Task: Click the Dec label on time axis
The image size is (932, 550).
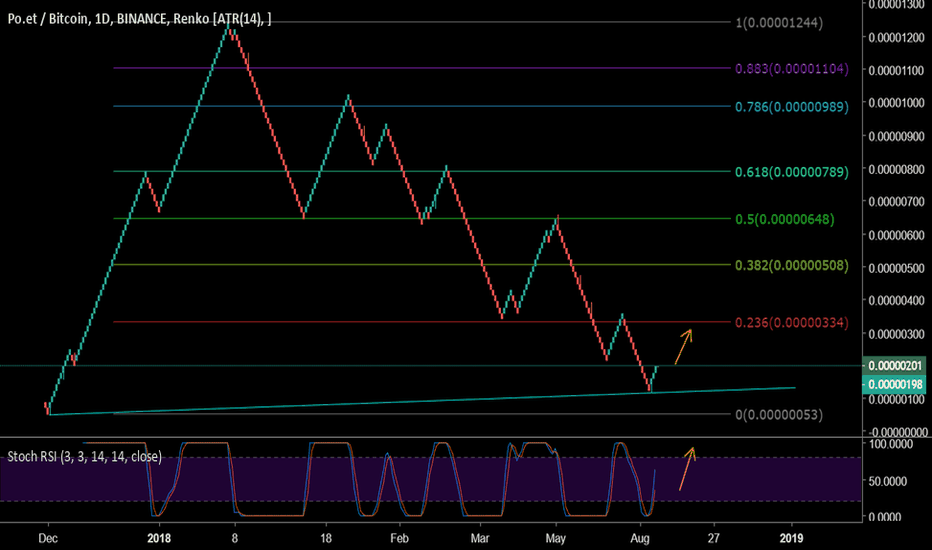Action: pyautogui.click(x=48, y=538)
